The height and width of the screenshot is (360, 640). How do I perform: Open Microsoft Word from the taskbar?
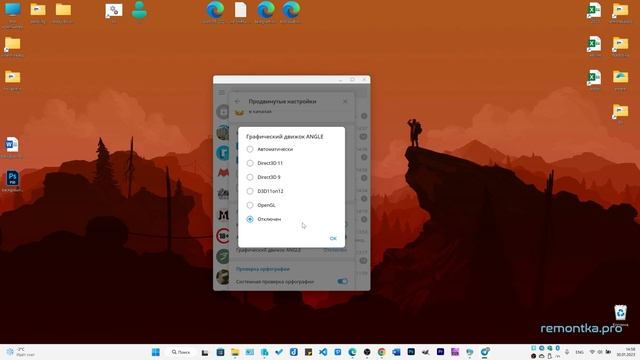[x=396, y=352]
